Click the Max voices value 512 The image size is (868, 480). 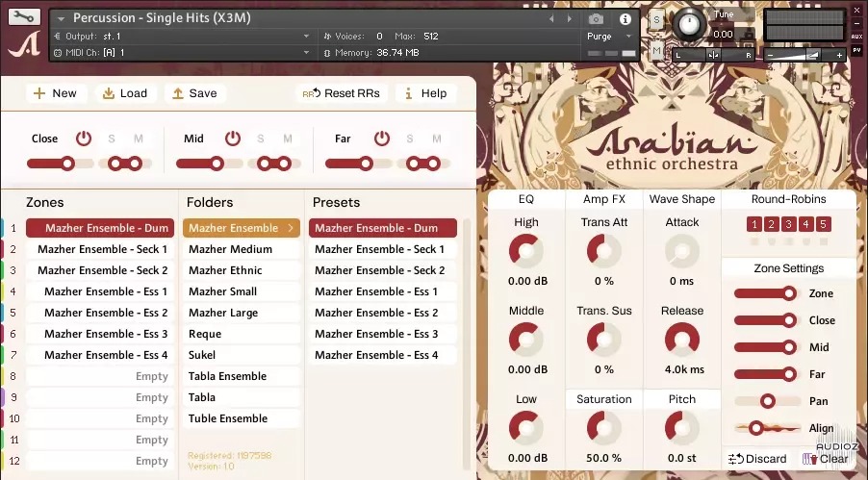[431, 36]
